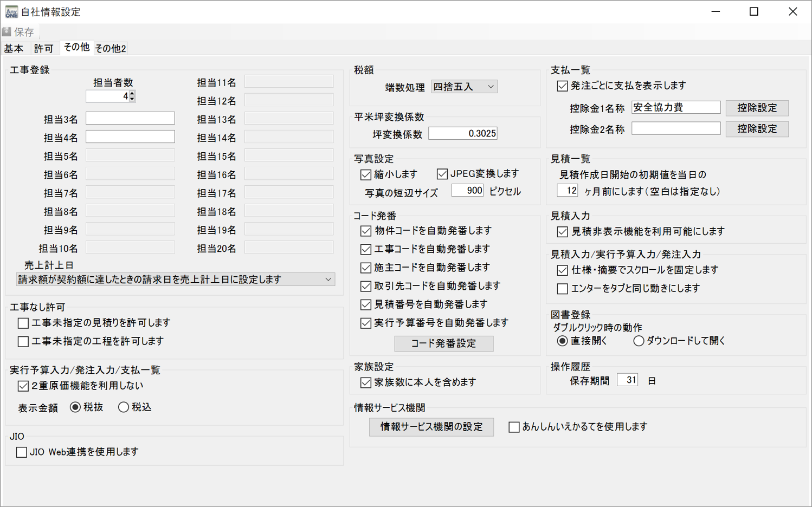Open the 売上計上日 dropdown
Screen dimensions: 812x507
click(x=176, y=279)
